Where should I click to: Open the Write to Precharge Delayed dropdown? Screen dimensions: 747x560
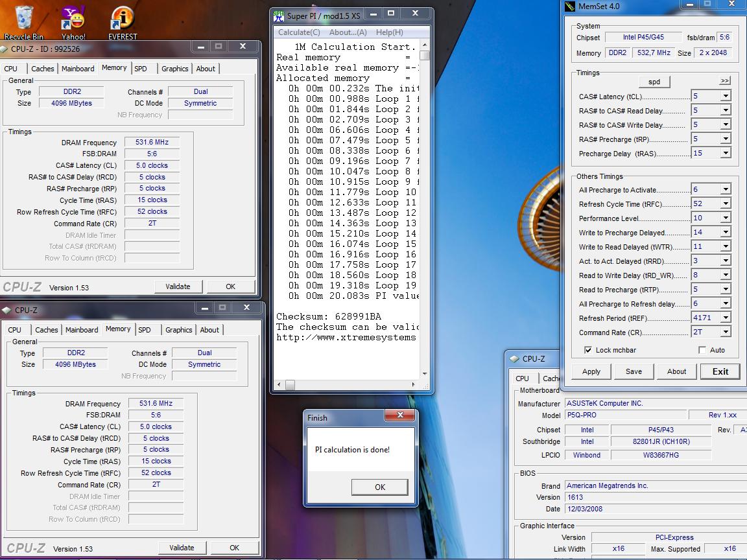click(725, 233)
